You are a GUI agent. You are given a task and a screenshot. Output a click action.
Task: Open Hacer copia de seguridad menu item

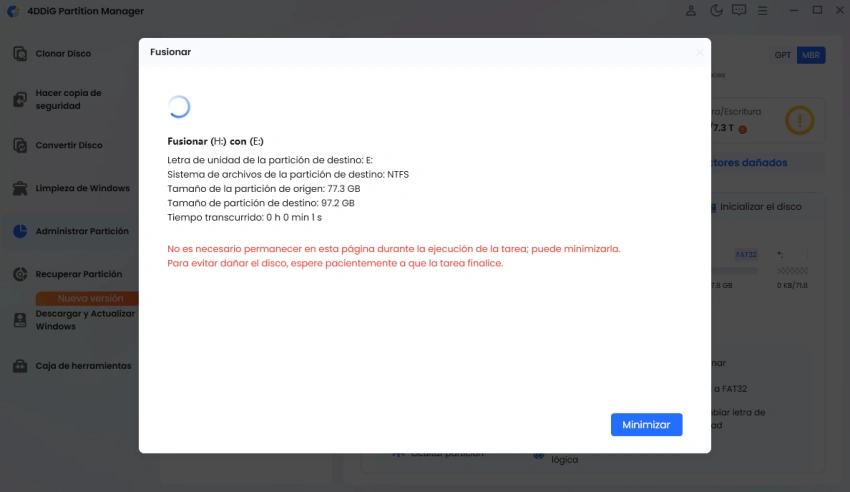(68, 100)
